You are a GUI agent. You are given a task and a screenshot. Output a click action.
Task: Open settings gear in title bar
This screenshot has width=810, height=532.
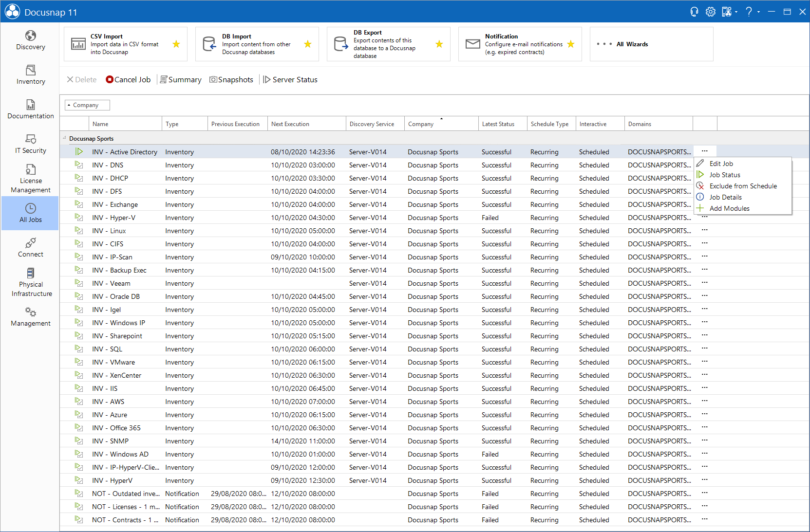pos(710,12)
